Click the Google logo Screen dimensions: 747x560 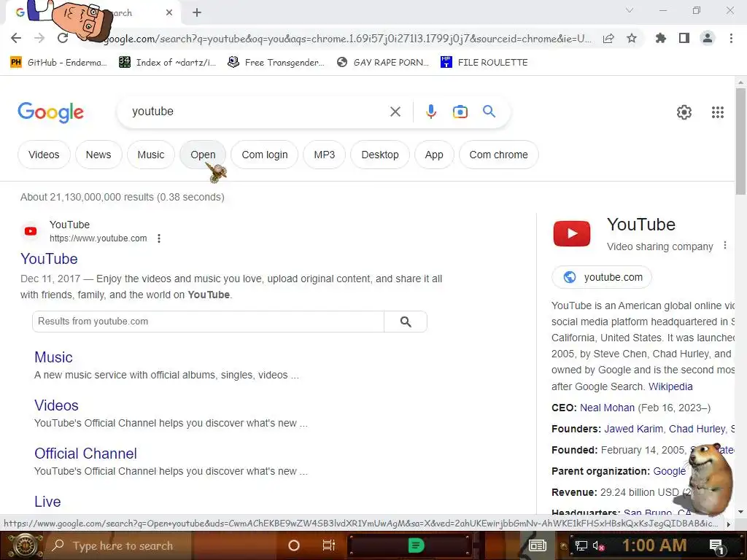(x=50, y=112)
